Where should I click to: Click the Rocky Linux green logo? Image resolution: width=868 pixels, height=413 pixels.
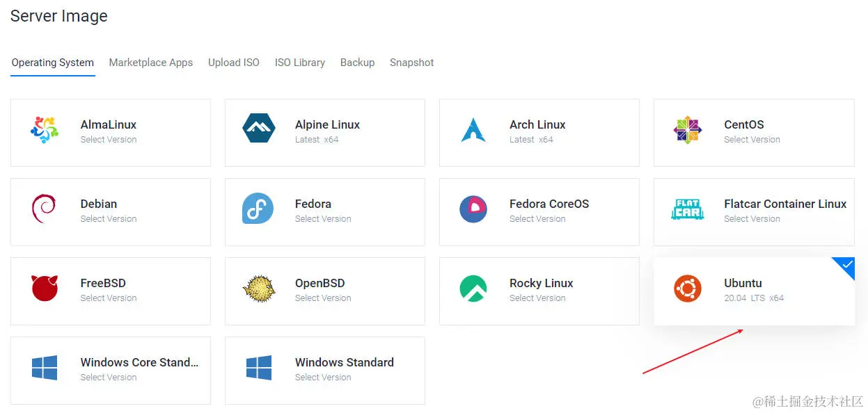click(x=473, y=288)
